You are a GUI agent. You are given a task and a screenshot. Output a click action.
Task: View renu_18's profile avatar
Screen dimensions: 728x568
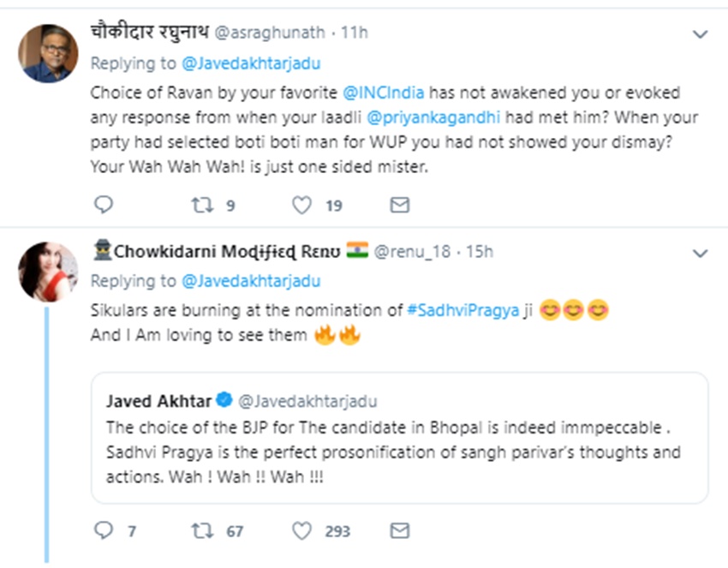[x=45, y=271]
